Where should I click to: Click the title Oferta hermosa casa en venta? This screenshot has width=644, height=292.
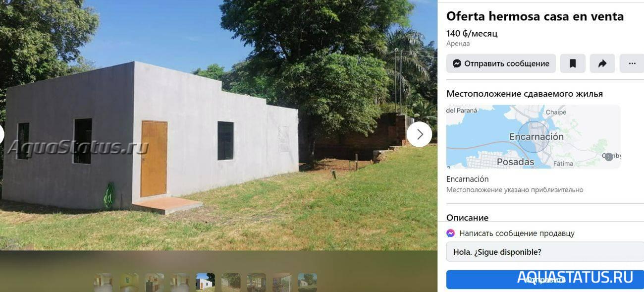point(535,16)
